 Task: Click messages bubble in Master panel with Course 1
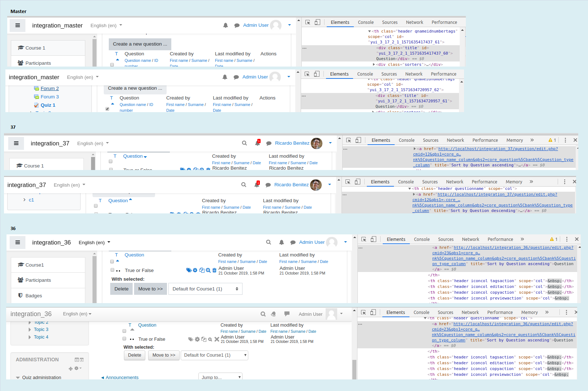(237, 25)
